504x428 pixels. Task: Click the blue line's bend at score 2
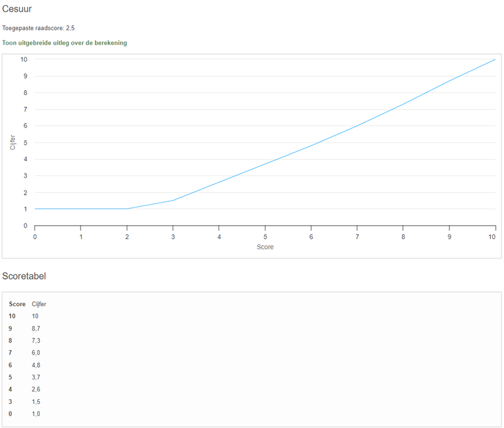pyautogui.click(x=127, y=209)
